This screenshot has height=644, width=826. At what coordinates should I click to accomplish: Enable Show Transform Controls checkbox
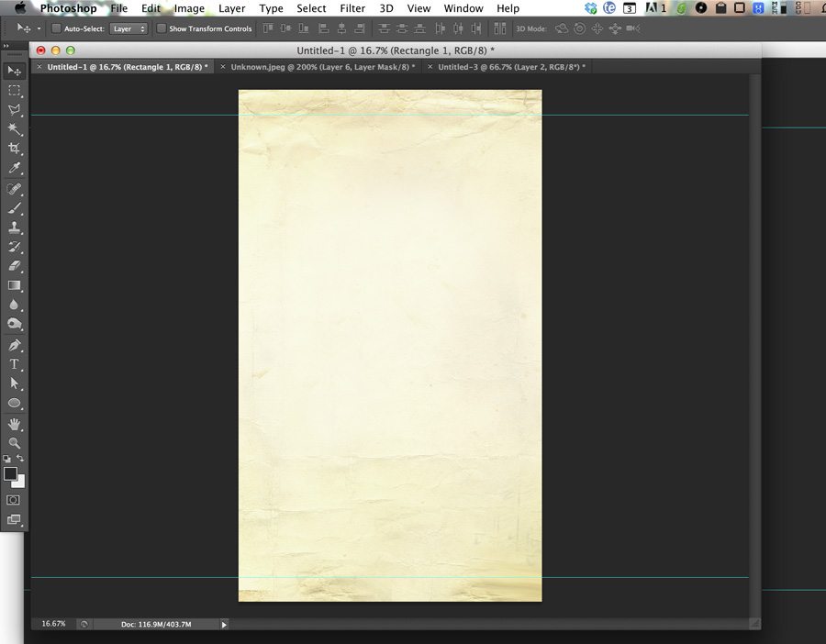[162, 28]
